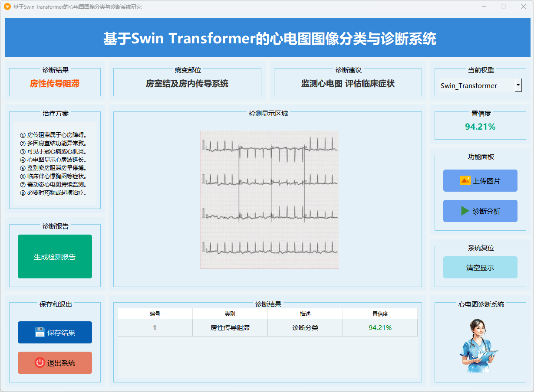Click the floppy disk save icon

[x=40, y=333]
